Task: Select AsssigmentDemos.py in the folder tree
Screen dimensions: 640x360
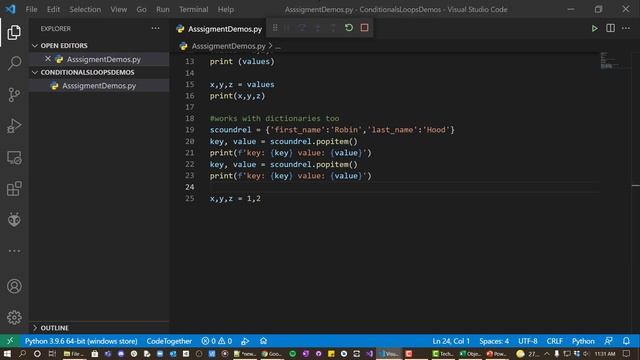Action: [99, 86]
